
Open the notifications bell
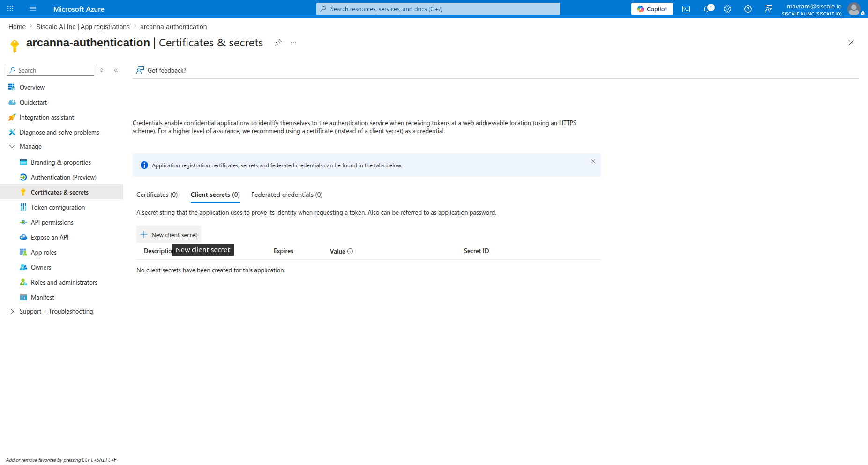coord(708,9)
